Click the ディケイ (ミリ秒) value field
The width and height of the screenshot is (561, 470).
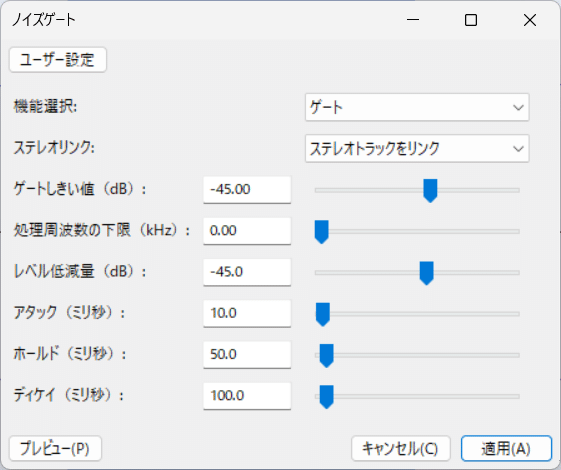coord(247,396)
